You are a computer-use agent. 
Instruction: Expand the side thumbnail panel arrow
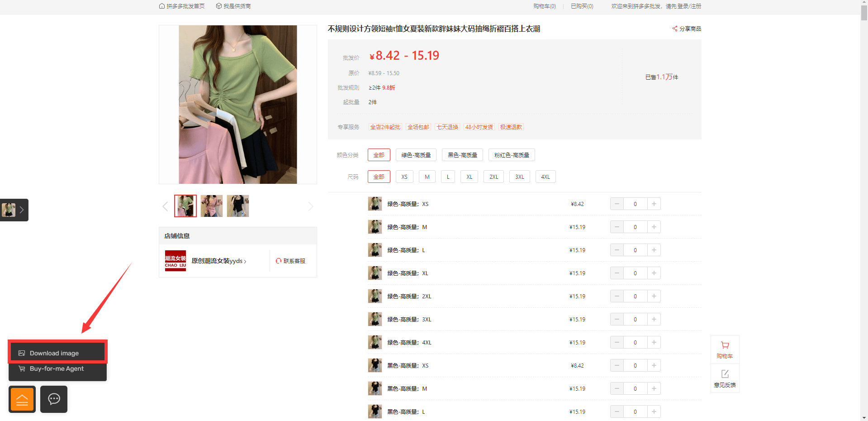coord(21,210)
